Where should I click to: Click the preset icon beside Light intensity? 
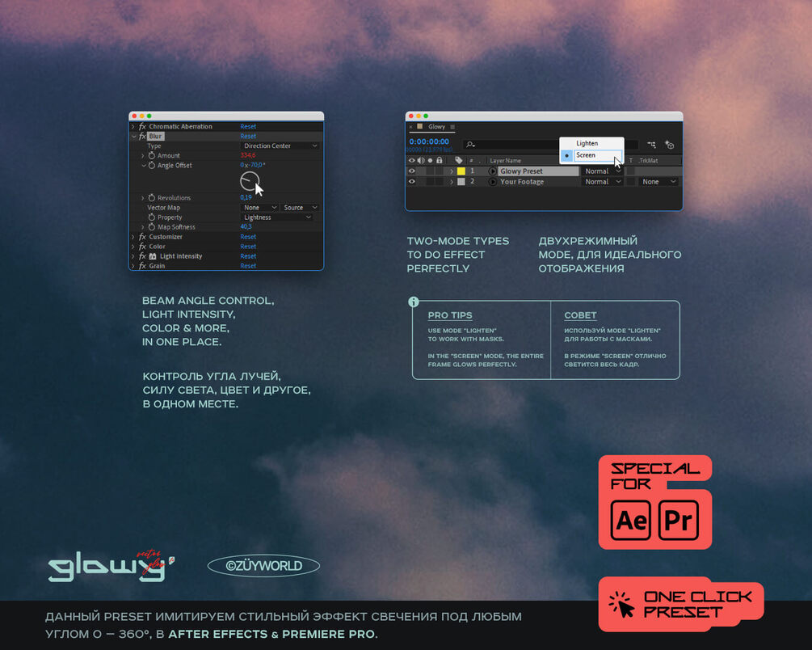pyautogui.click(x=153, y=256)
